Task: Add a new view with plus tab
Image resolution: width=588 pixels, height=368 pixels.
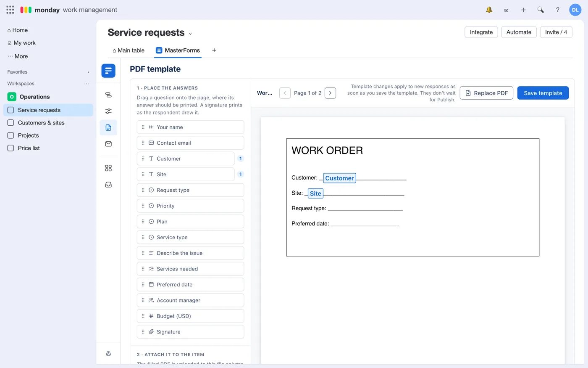Action: [214, 50]
